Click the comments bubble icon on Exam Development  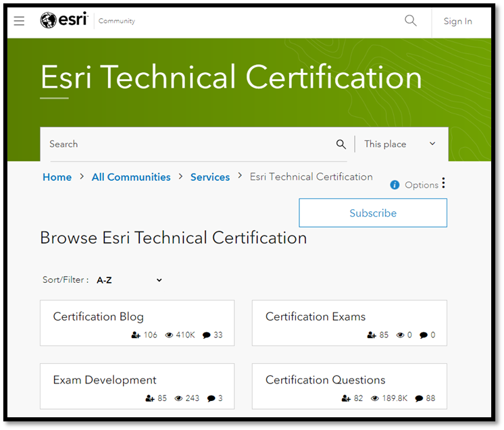pyautogui.click(x=211, y=398)
